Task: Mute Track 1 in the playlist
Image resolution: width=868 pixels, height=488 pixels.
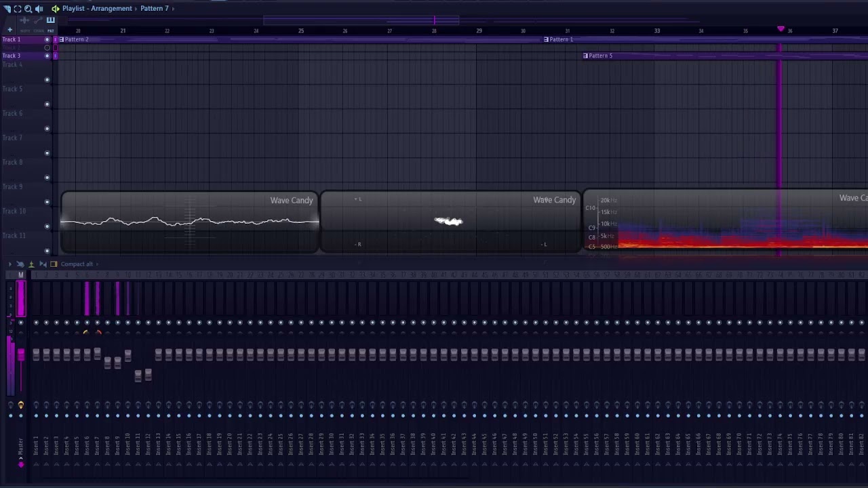Action: pos(47,39)
